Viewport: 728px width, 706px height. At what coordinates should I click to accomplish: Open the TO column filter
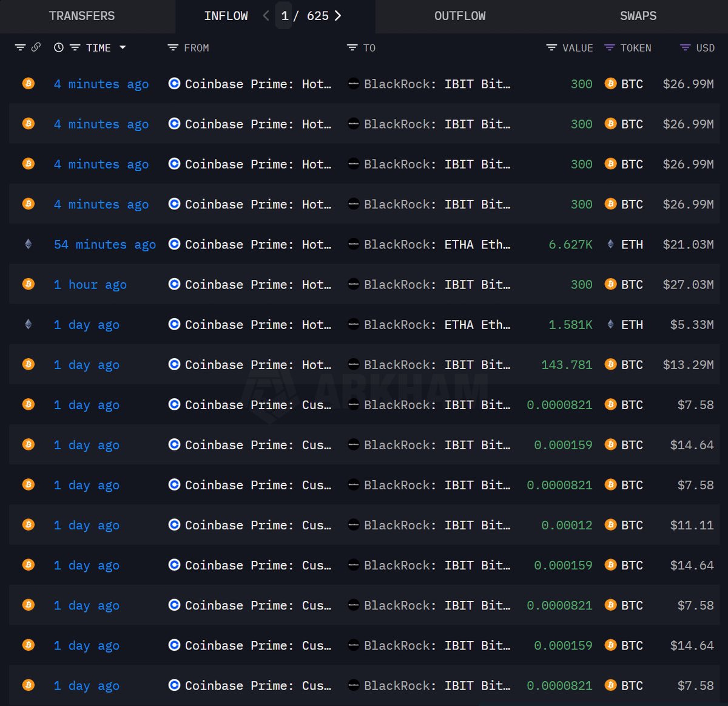[x=352, y=47]
